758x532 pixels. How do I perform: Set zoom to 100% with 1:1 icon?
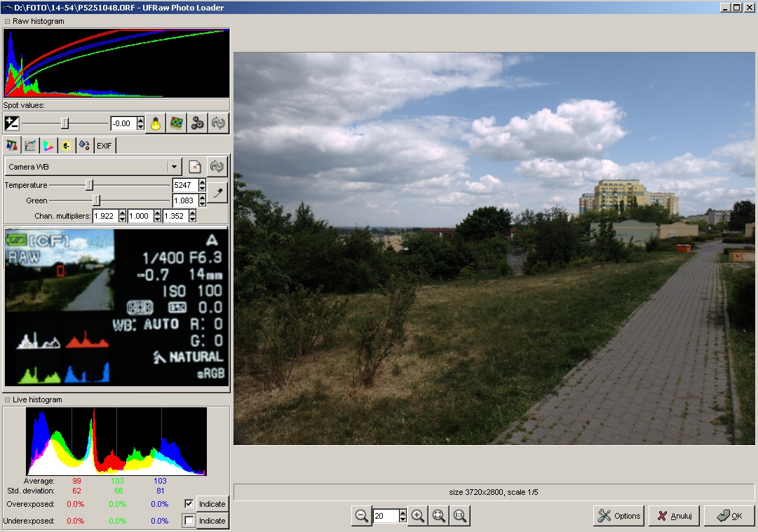460,516
